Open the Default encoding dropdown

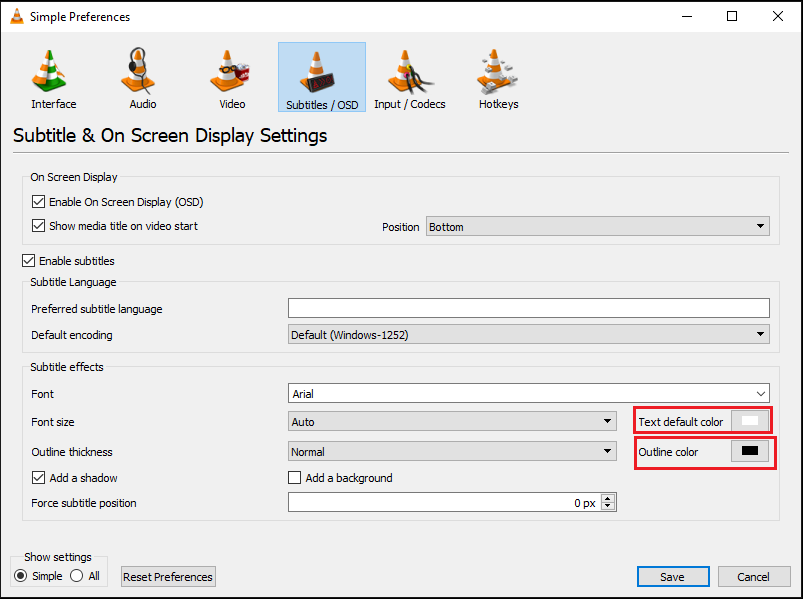click(x=529, y=334)
